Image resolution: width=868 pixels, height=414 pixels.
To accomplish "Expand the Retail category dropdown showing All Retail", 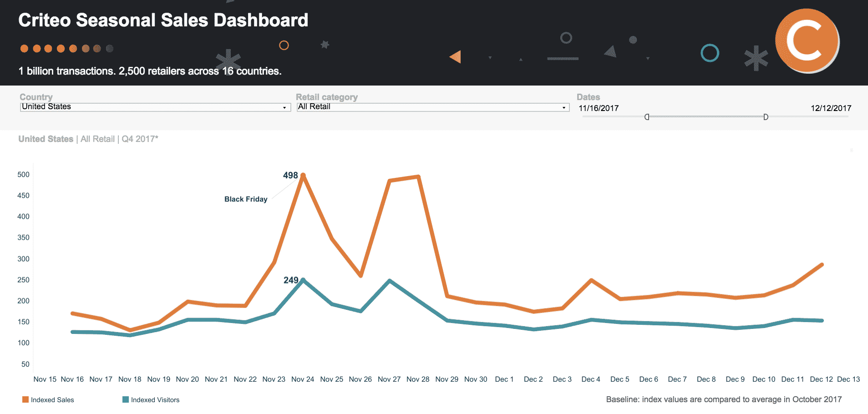I will coord(433,107).
